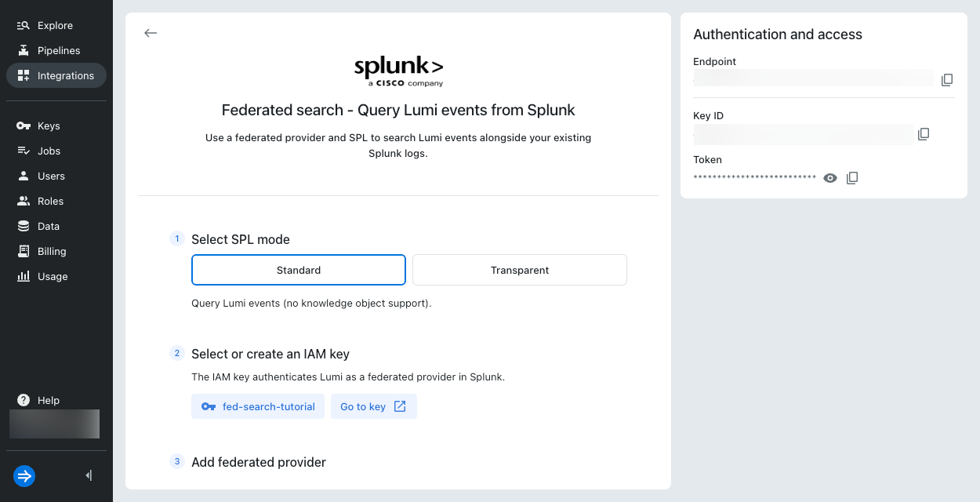Navigate to Roles
Viewport: 980px width, 502px height.
56,201
